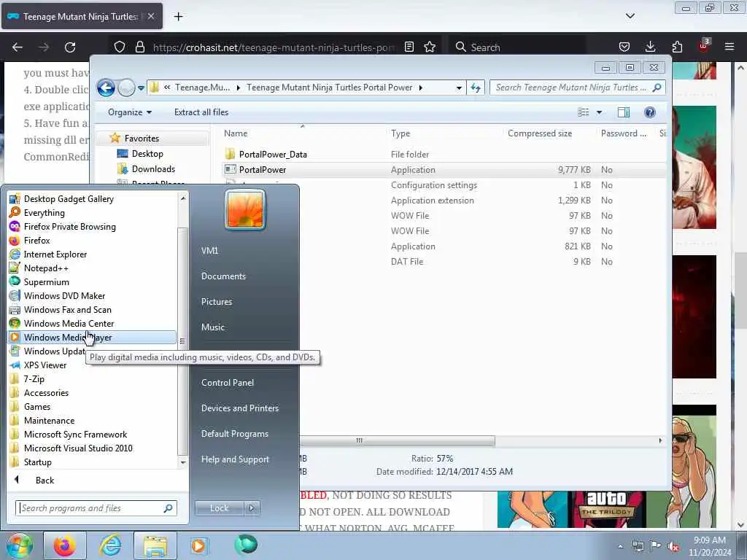Click the Start menu programs list scrollbar
Image resolution: width=747 pixels, height=560 pixels.
182,341
